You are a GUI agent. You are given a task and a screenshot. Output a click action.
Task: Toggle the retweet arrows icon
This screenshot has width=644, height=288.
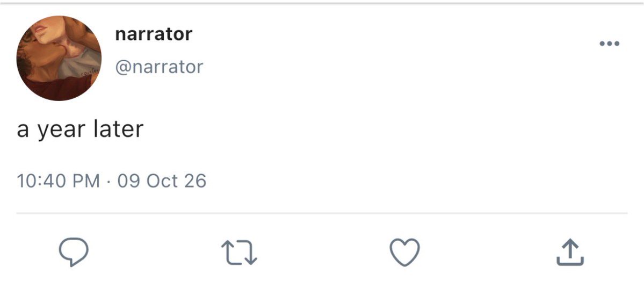pyautogui.click(x=239, y=252)
